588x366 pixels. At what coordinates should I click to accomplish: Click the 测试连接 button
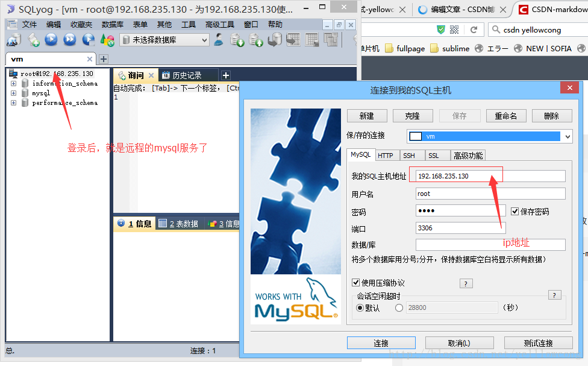click(539, 343)
